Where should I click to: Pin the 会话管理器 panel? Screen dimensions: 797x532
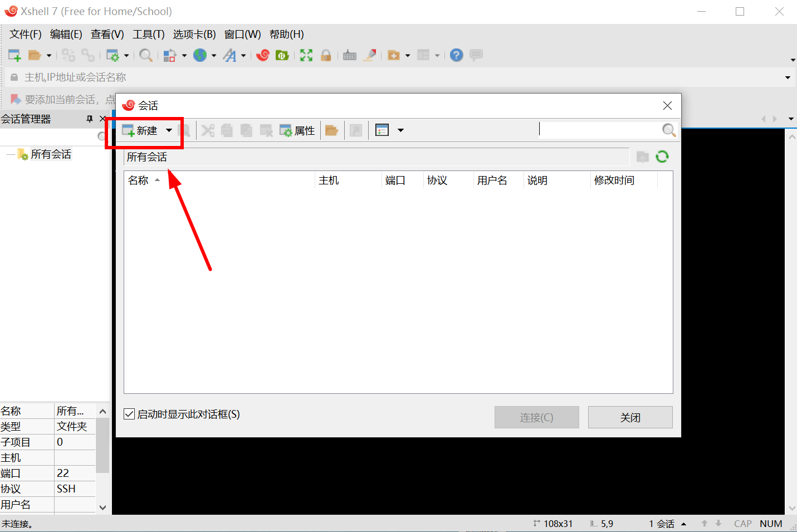click(90, 119)
